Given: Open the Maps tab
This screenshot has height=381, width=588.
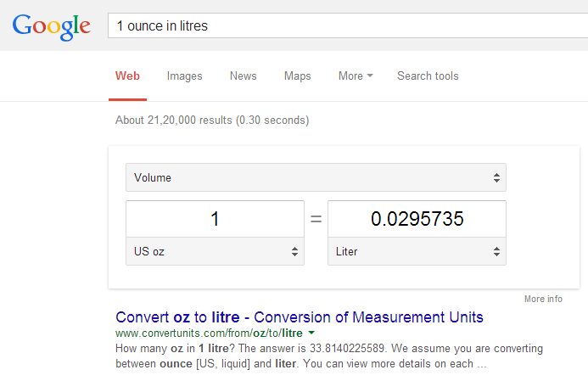Looking at the screenshot, I should click(x=297, y=76).
